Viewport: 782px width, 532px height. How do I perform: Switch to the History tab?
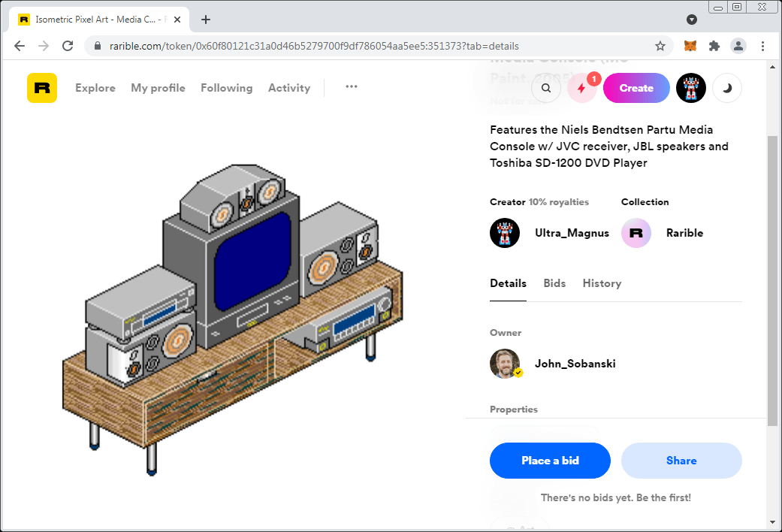pos(602,283)
